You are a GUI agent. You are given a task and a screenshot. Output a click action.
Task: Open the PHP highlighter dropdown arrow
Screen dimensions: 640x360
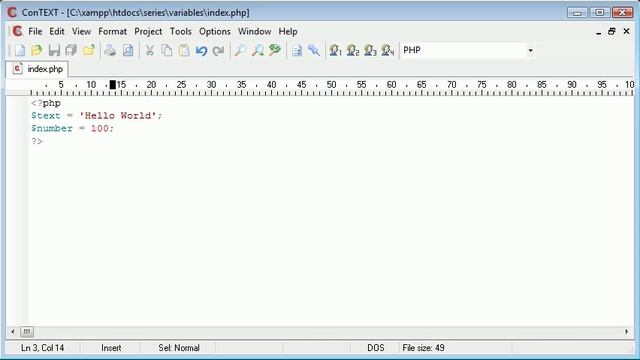[x=530, y=50]
